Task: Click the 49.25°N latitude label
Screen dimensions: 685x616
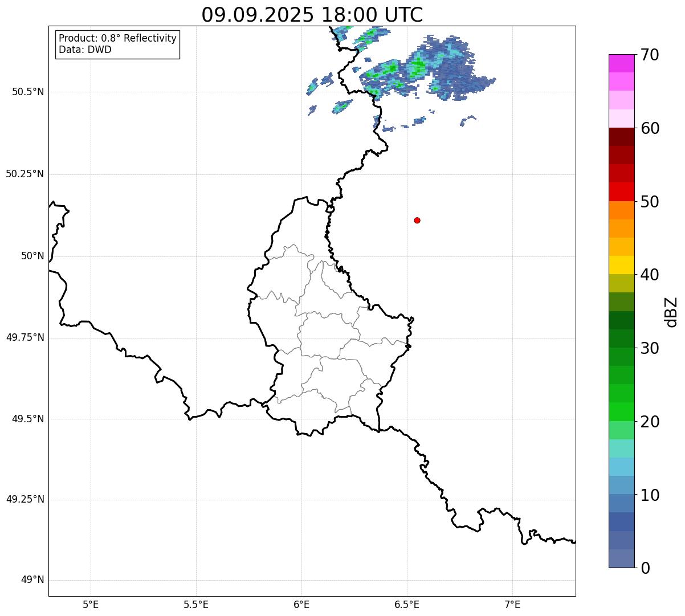Action: pos(25,500)
